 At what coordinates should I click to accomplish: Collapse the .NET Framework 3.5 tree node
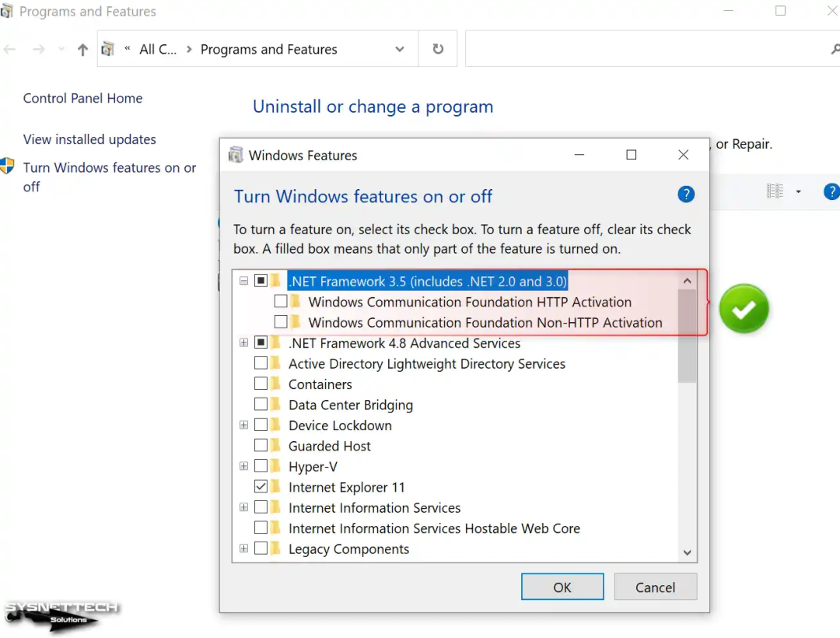243,281
